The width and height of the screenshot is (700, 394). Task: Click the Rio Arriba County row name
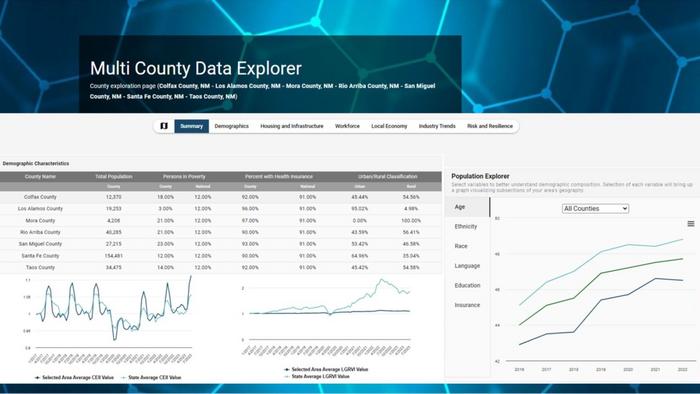[40, 232]
